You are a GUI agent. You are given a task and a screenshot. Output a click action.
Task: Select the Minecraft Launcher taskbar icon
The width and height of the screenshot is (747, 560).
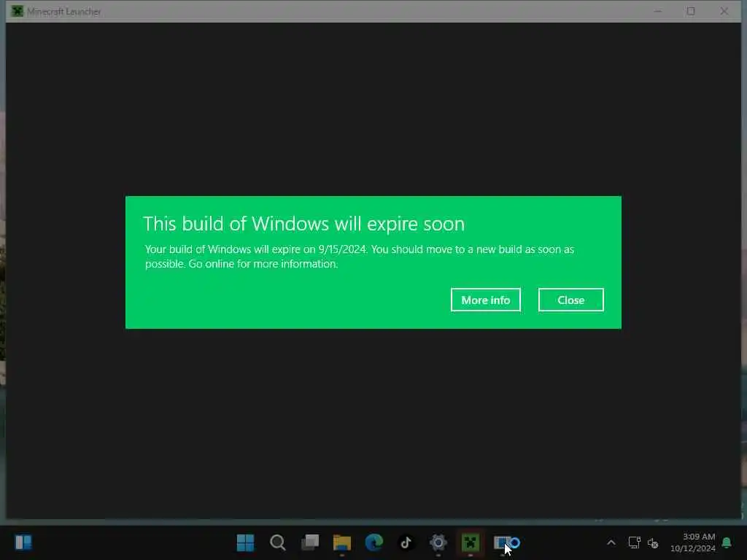(471, 542)
